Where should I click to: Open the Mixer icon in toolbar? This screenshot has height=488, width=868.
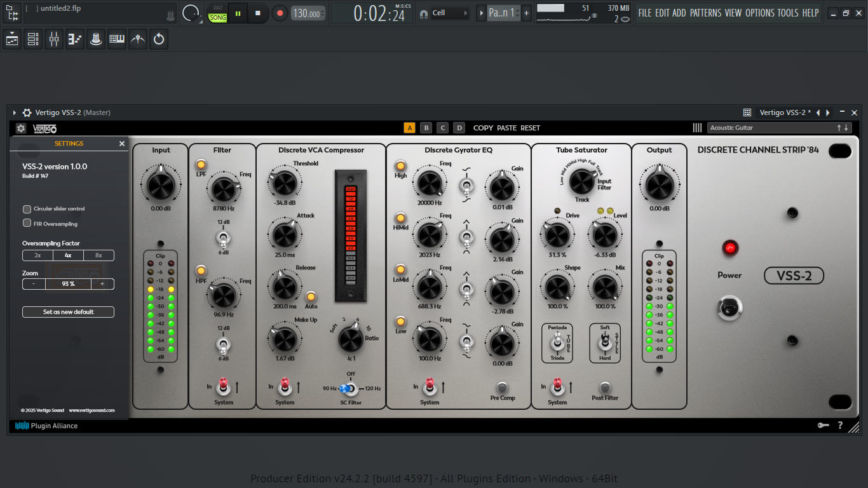pos(54,39)
